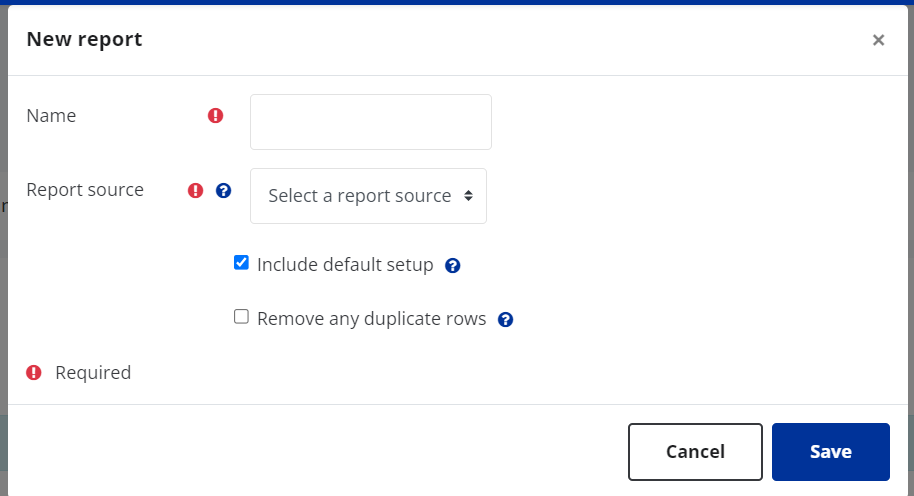Enable Remove any duplicate rows checkbox
The width and height of the screenshot is (914, 496).
point(241,316)
